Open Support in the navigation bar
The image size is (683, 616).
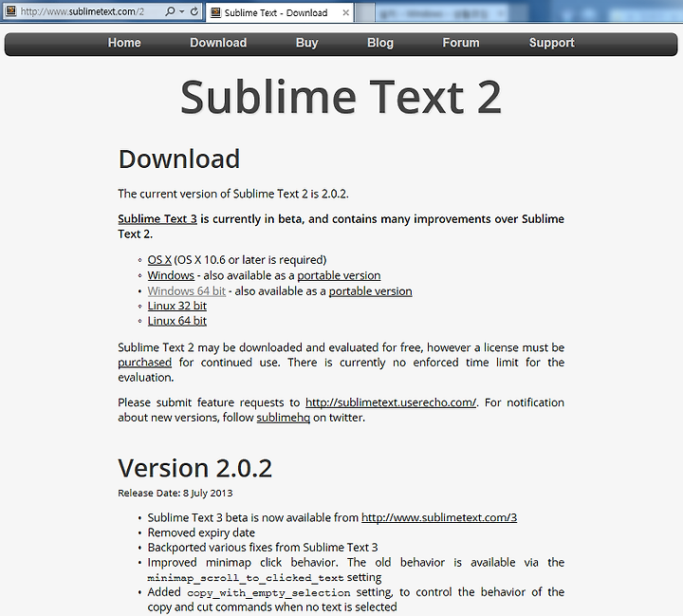tap(552, 43)
